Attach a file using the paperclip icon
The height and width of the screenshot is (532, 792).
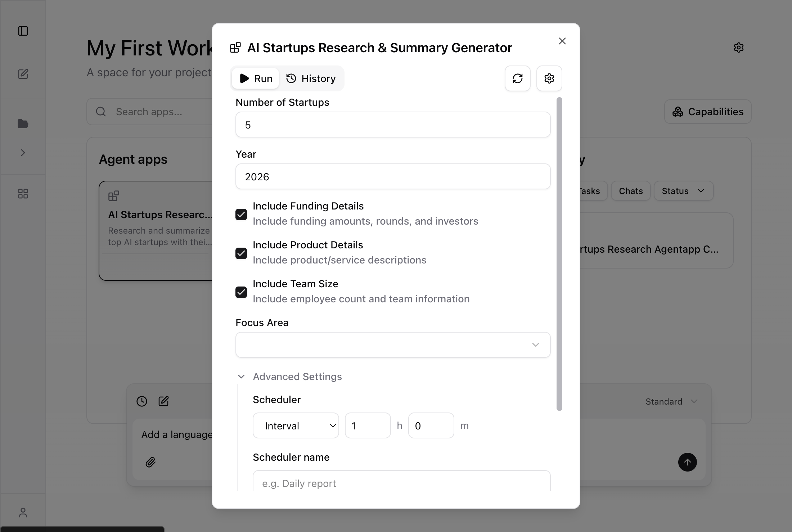pyautogui.click(x=151, y=463)
